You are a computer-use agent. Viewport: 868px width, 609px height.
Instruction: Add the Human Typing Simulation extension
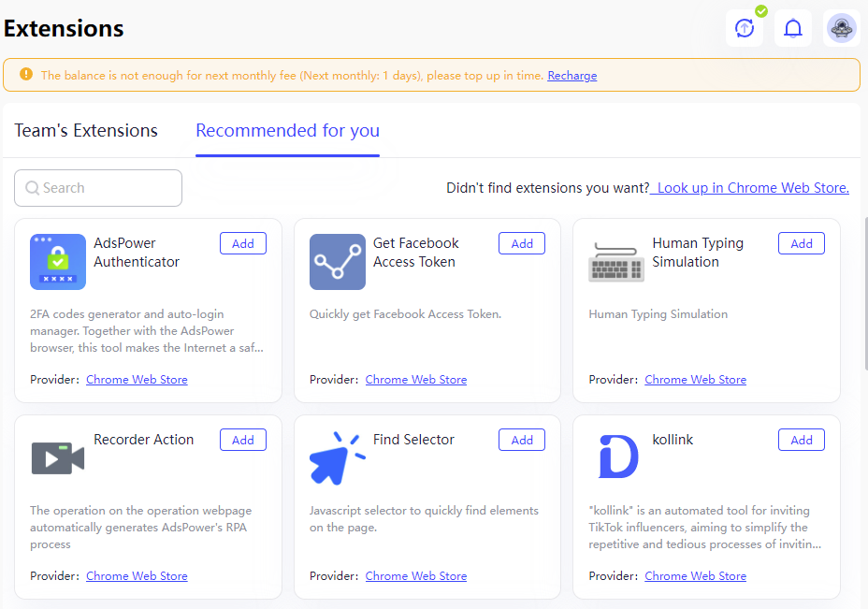(x=802, y=243)
